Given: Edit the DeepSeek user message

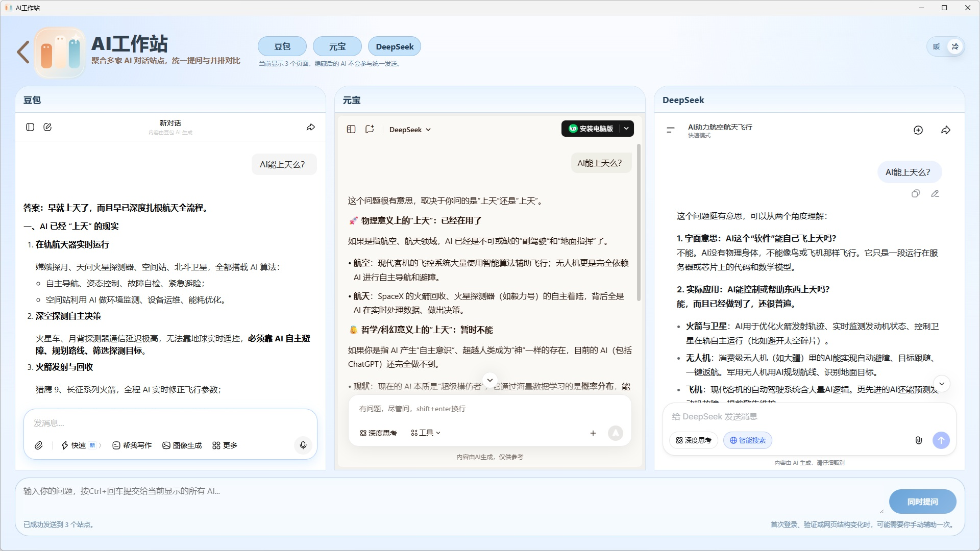Looking at the screenshot, I should coord(935,193).
